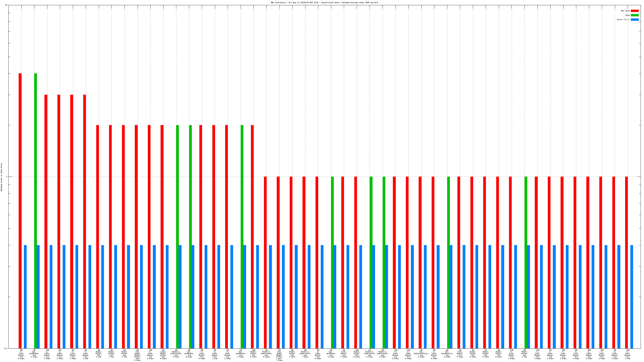The width and height of the screenshot is (644, 362).
Task: Click the Not Spam legend label
Action: click(625, 11)
